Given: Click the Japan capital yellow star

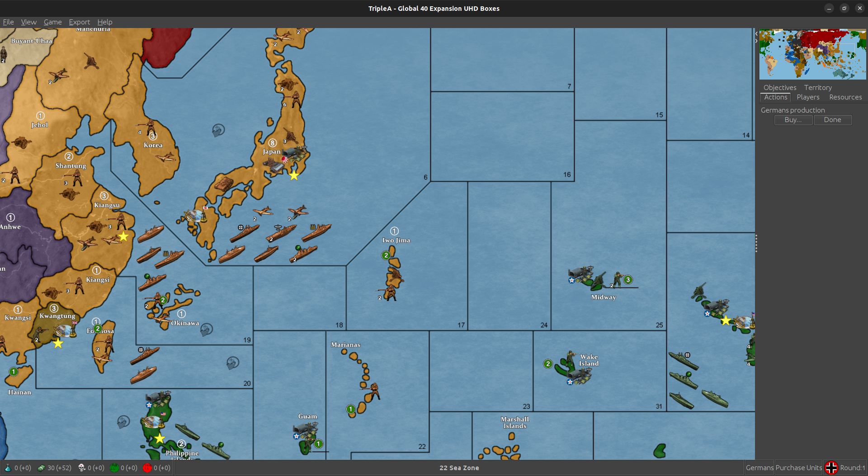Looking at the screenshot, I should (294, 175).
